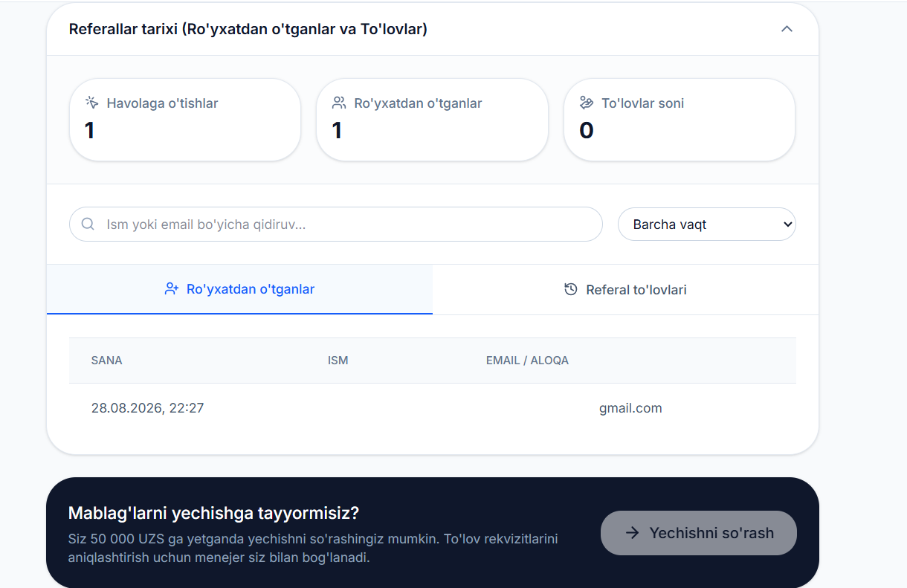Image resolution: width=907 pixels, height=588 pixels.
Task: Open the Barcha vaqt period dropdown
Action: [x=706, y=224]
